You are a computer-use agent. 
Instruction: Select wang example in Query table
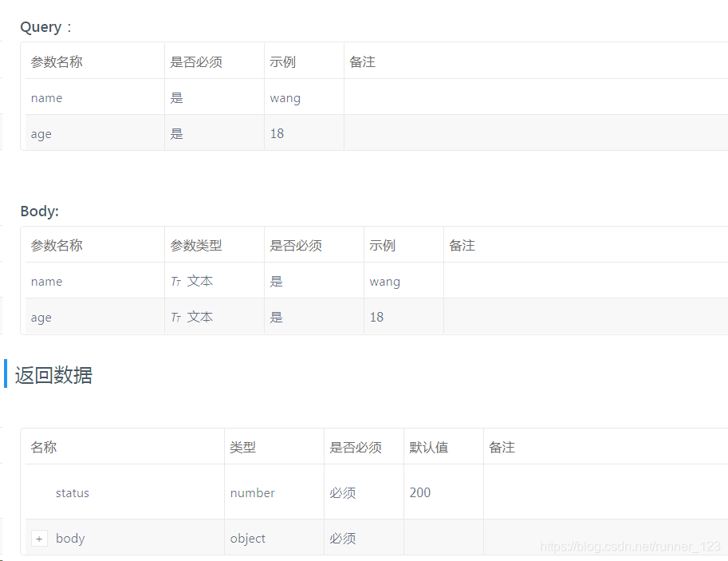point(285,98)
